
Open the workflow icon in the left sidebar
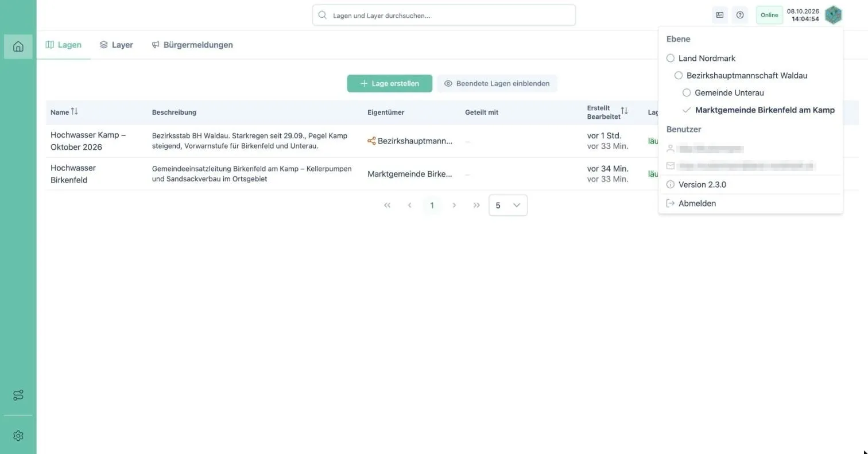point(18,395)
